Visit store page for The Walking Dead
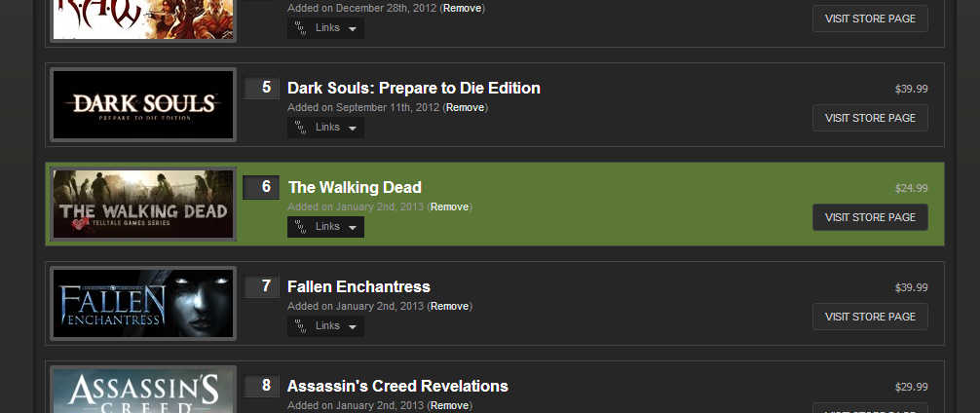The width and height of the screenshot is (980, 413). [870, 217]
